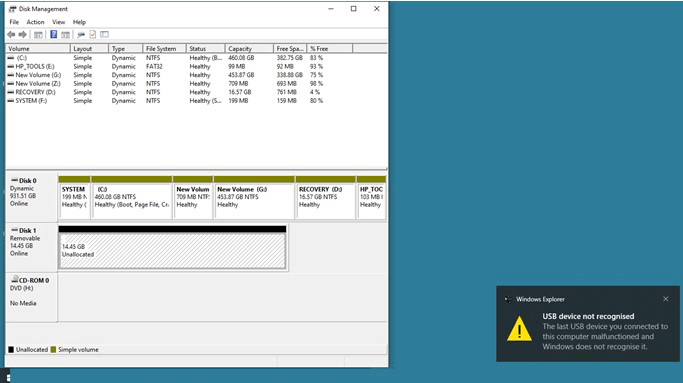Click the drive icon beside SYSTEM (F:) row
The image size is (683, 383).
coord(11,101)
